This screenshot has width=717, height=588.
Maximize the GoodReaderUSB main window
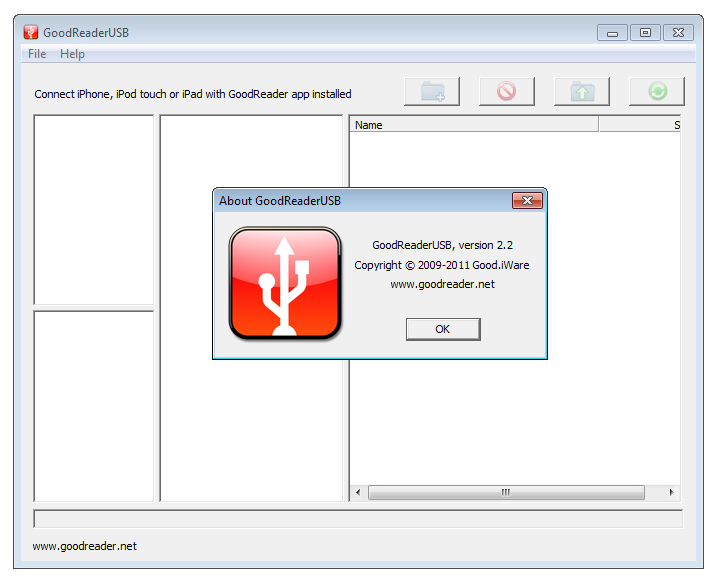[645, 33]
